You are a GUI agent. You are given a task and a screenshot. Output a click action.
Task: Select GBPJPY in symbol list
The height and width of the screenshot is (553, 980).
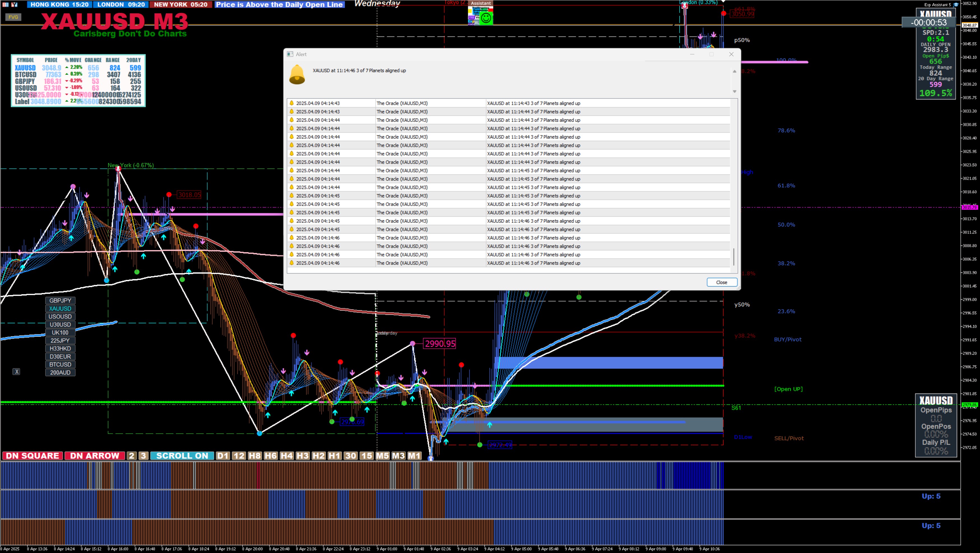click(x=60, y=301)
